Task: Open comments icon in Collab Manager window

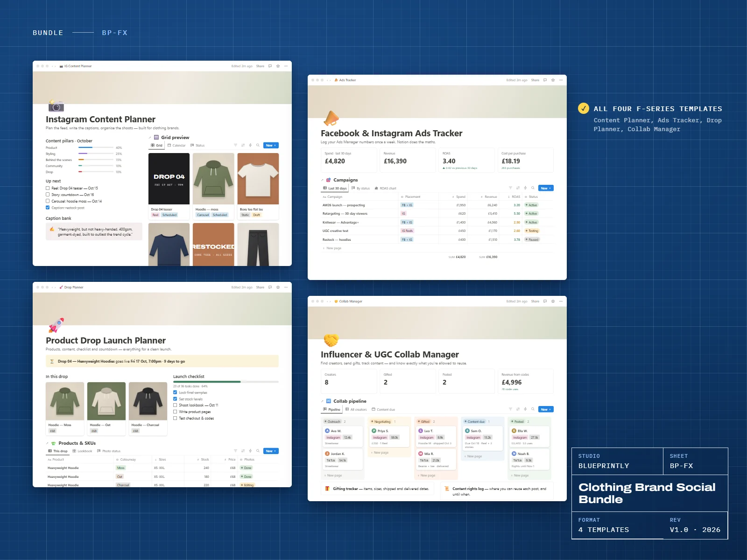Action: coord(545,301)
